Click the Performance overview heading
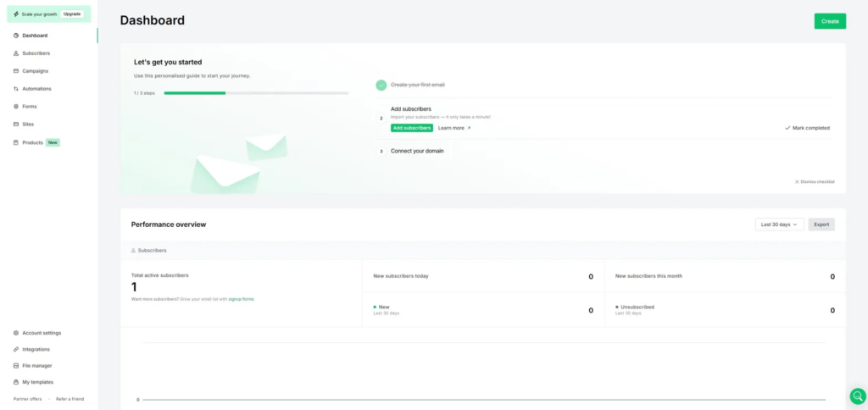 [x=169, y=224]
